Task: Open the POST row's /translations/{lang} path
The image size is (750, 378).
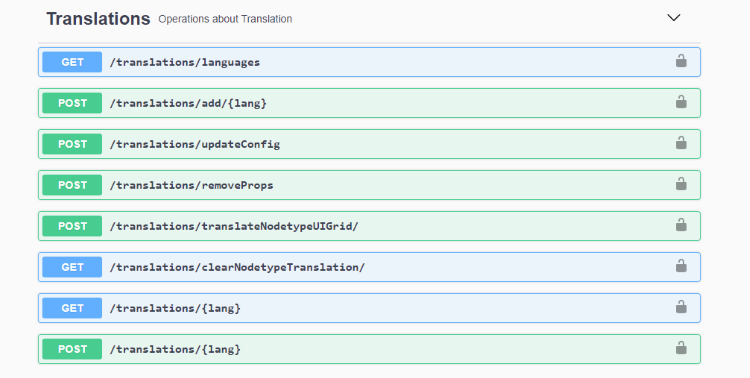Action: tap(175, 349)
